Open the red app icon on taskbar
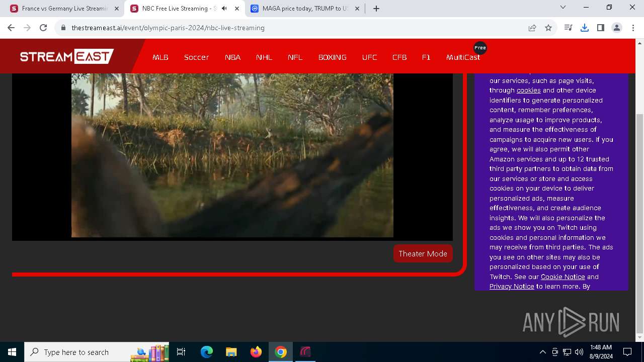The height and width of the screenshot is (362, 644). coord(305,352)
